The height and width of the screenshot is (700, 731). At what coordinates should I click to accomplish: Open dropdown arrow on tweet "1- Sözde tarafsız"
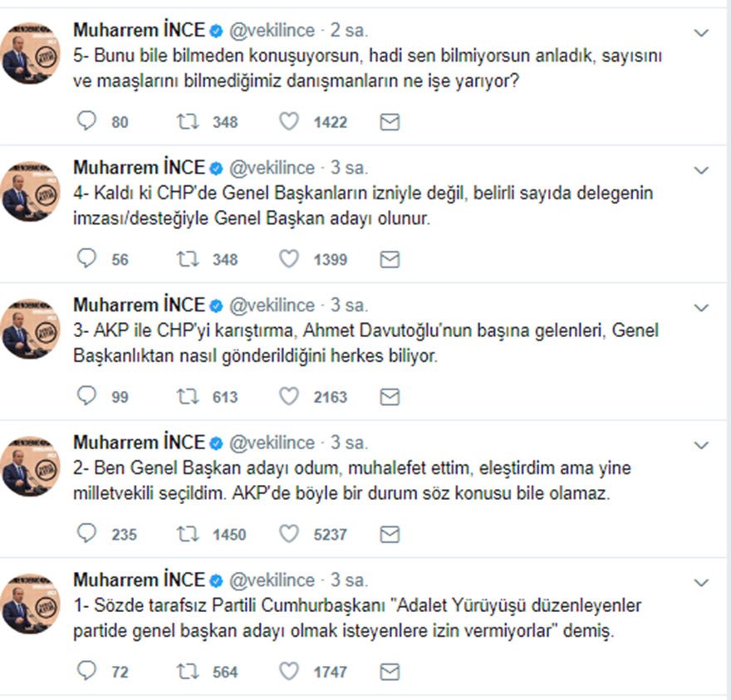coord(701,582)
